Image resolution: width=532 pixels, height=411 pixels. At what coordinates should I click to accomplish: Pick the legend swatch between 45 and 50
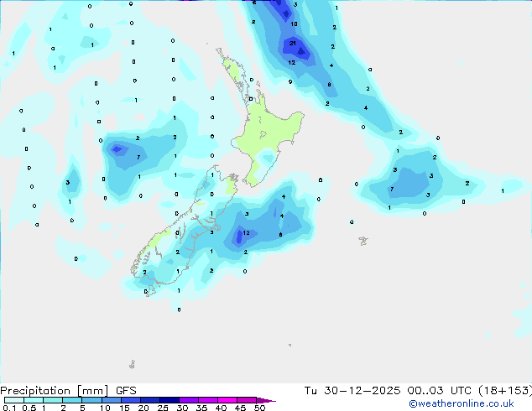pos(247,400)
